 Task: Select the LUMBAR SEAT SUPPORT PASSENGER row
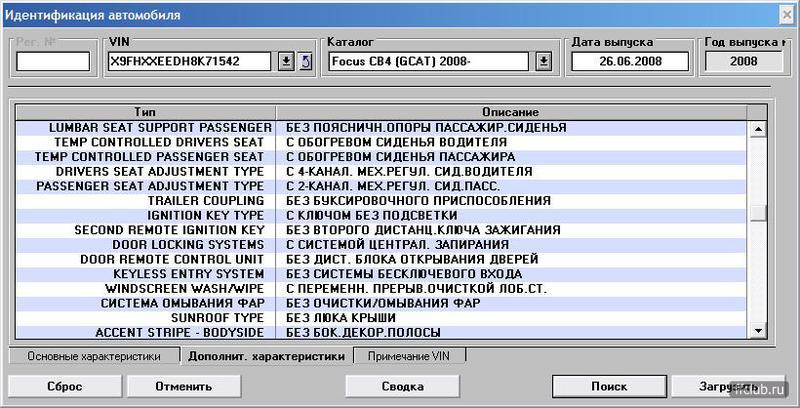click(x=382, y=128)
